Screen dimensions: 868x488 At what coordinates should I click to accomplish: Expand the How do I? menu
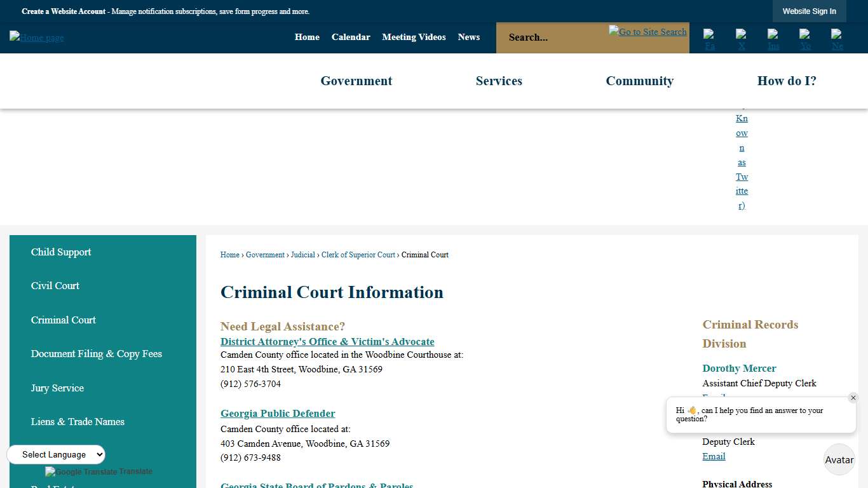pos(787,81)
